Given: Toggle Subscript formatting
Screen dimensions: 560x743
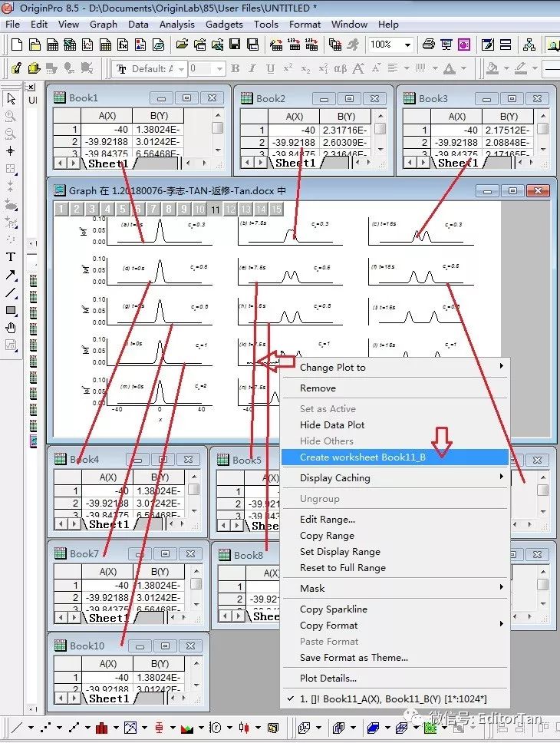Looking at the screenshot, I should pyautogui.click(x=305, y=69).
